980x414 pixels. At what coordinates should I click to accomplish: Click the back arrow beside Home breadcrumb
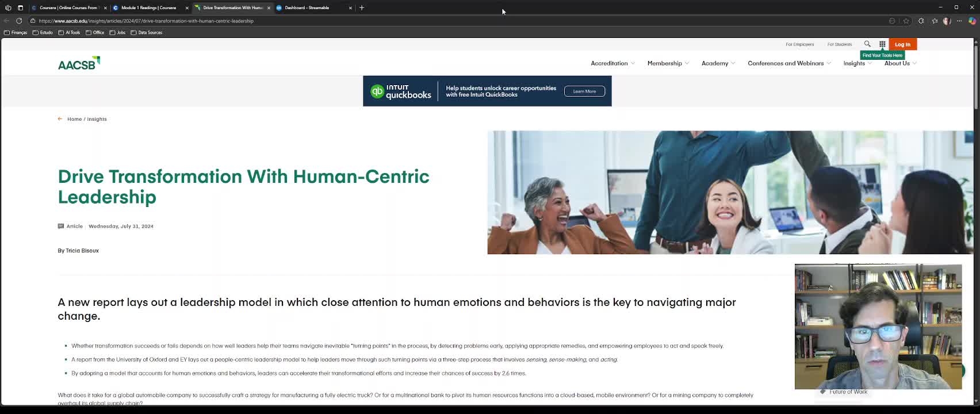pyautogui.click(x=60, y=119)
